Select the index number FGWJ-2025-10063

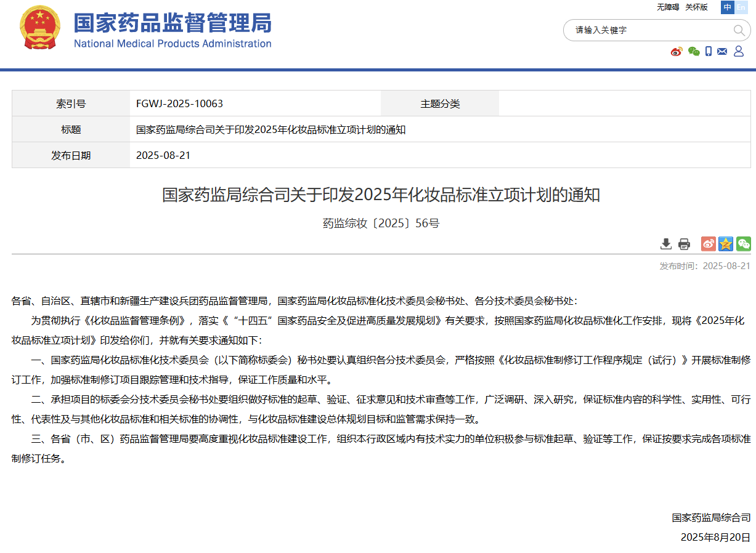point(179,103)
